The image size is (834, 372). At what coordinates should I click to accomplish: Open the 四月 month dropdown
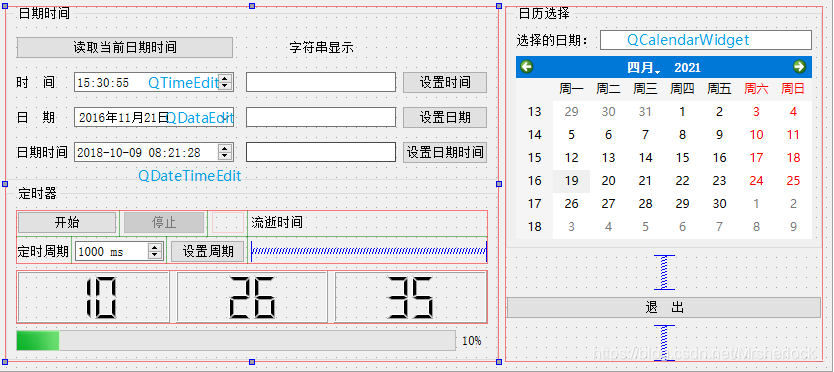point(643,68)
